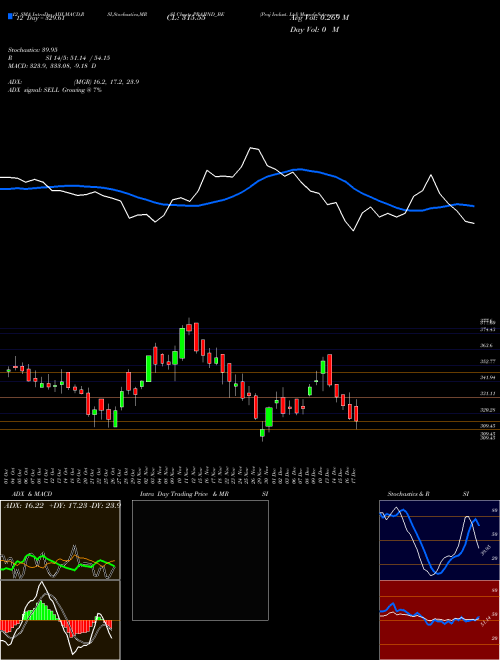Click the 17 Dec date axis label
This screenshot has height=660, width=500.
[356, 476]
